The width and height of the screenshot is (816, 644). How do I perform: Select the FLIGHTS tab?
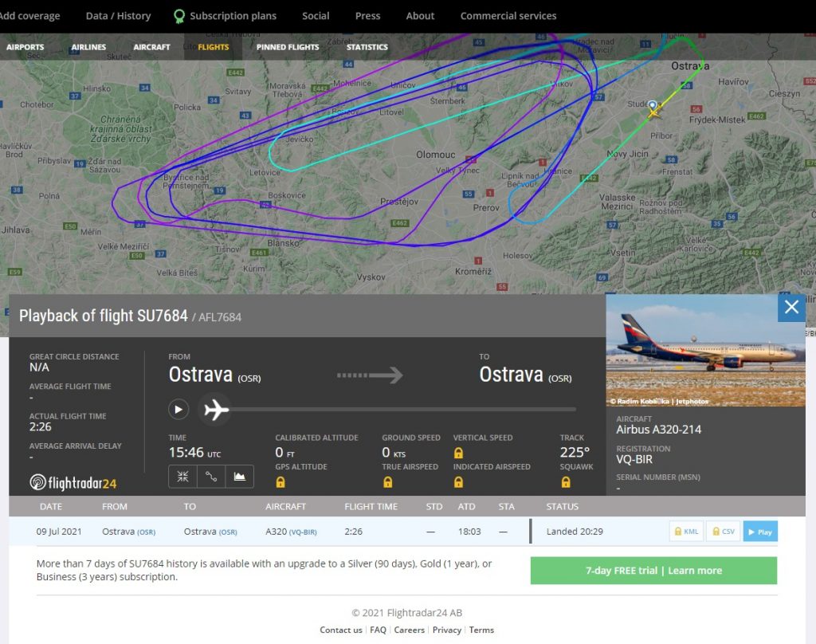214,47
